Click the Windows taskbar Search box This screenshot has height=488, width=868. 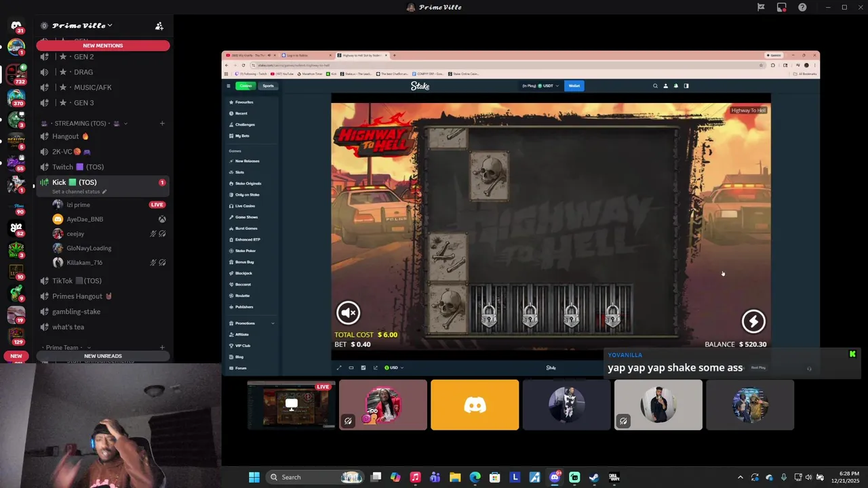[x=314, y=477]
